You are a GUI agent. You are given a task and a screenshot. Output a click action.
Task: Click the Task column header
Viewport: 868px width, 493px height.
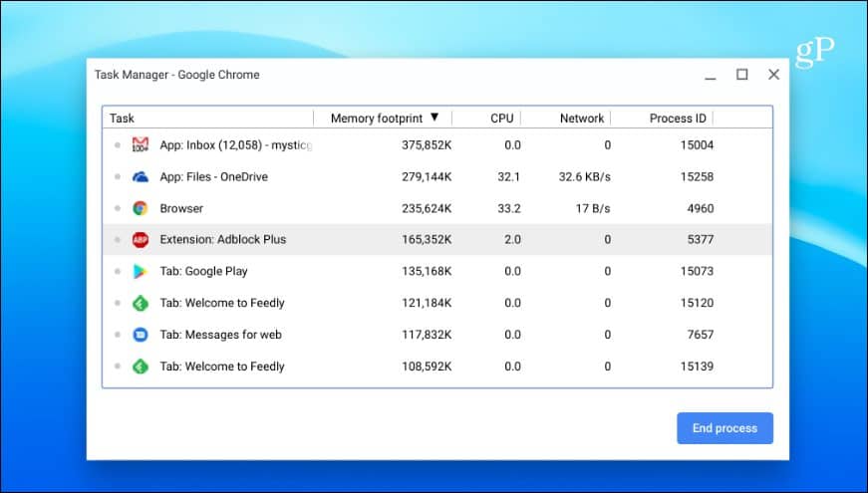point(122,119)
